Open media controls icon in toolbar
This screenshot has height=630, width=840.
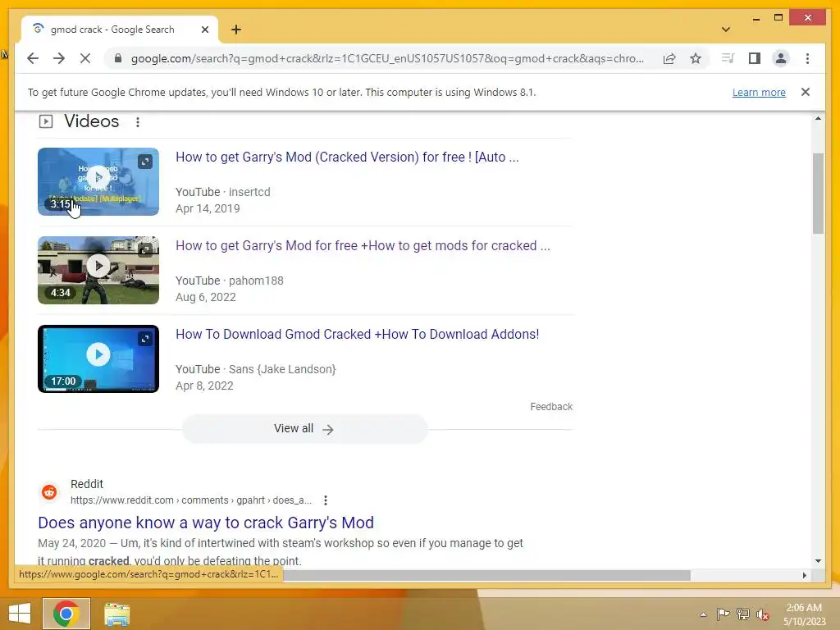(728, 58)
